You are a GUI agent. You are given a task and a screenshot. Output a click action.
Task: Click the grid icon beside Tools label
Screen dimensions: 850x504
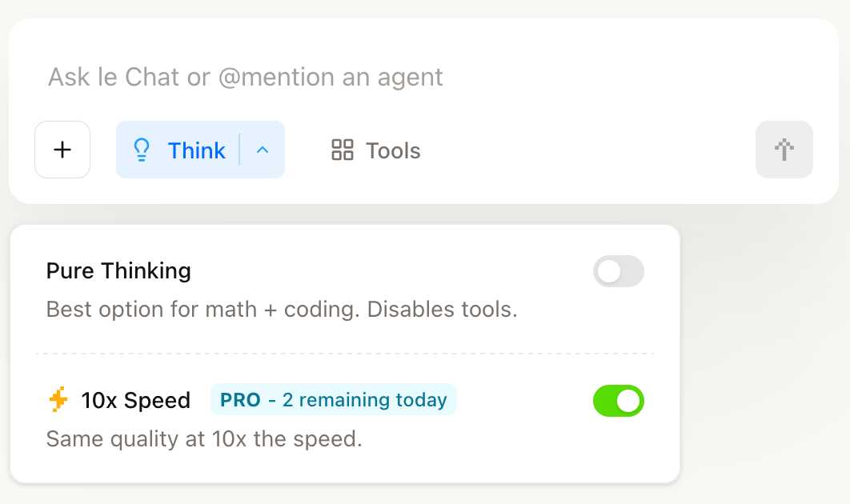(342, 150)
